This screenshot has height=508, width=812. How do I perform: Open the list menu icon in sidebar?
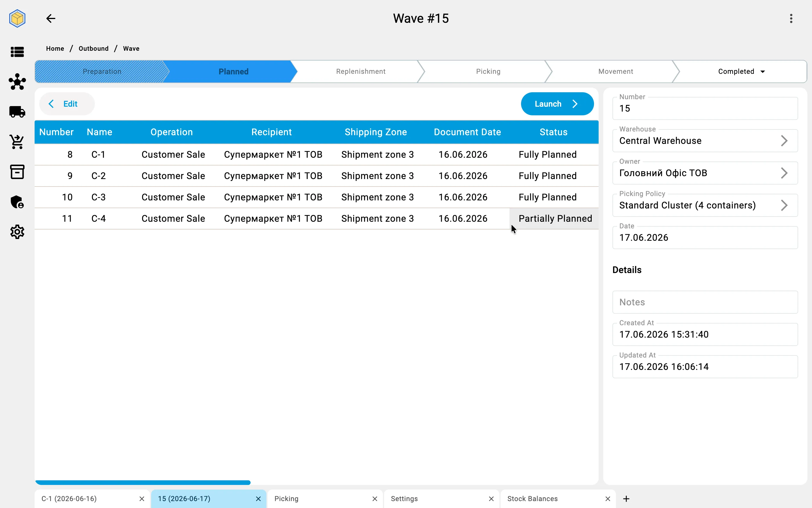tap(17, 52)
